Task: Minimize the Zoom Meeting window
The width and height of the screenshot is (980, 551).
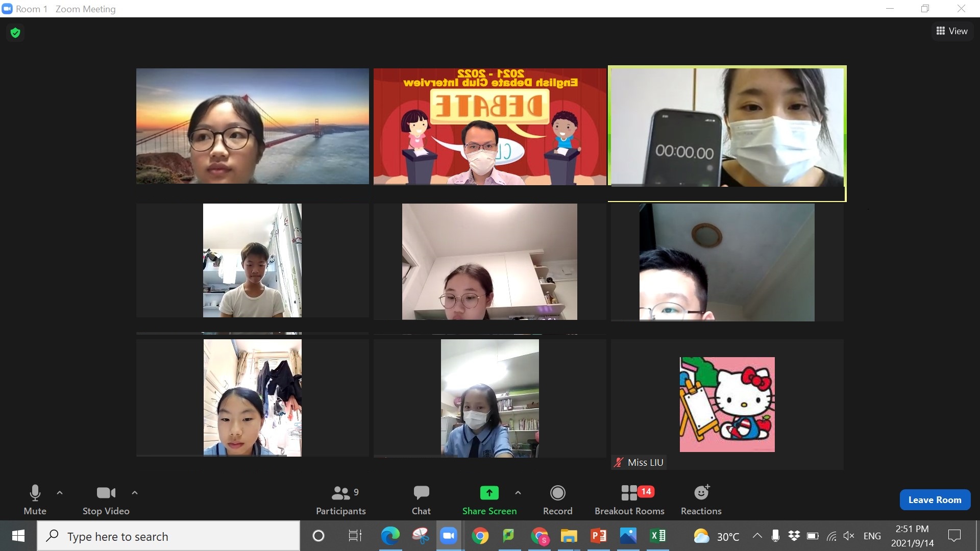Action: (890, 9)
